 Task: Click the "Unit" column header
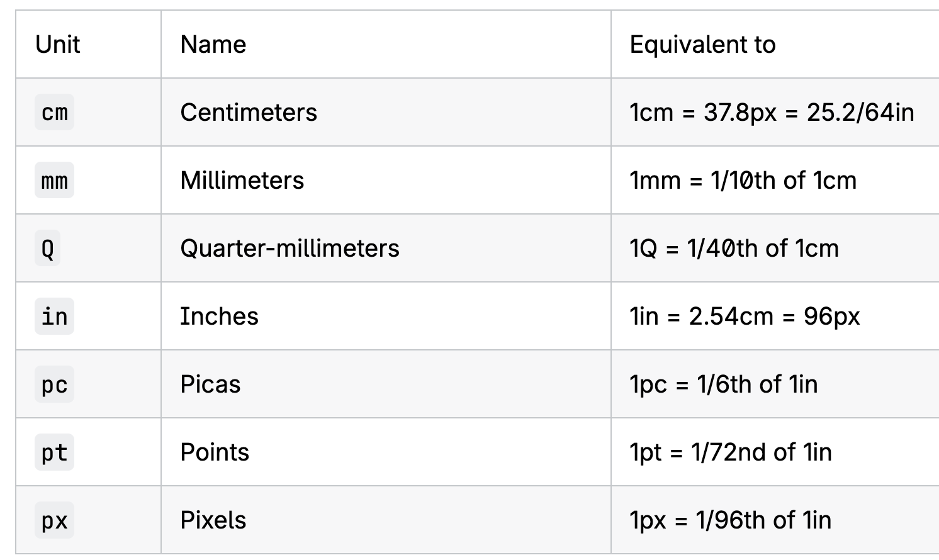[x=58, y=45]
